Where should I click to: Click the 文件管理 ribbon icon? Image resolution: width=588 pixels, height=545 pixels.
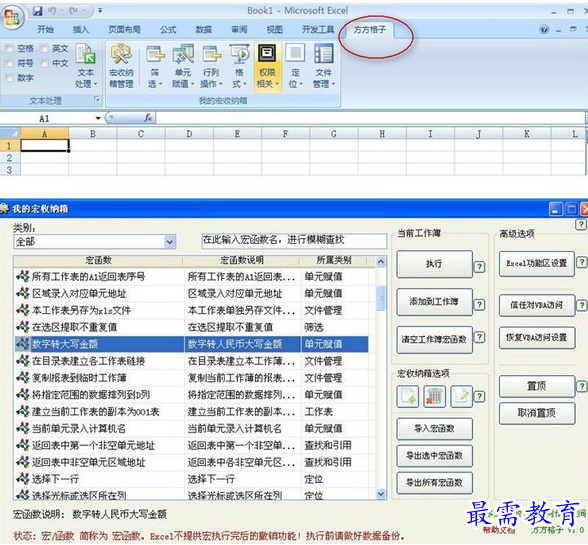point(324,66)
